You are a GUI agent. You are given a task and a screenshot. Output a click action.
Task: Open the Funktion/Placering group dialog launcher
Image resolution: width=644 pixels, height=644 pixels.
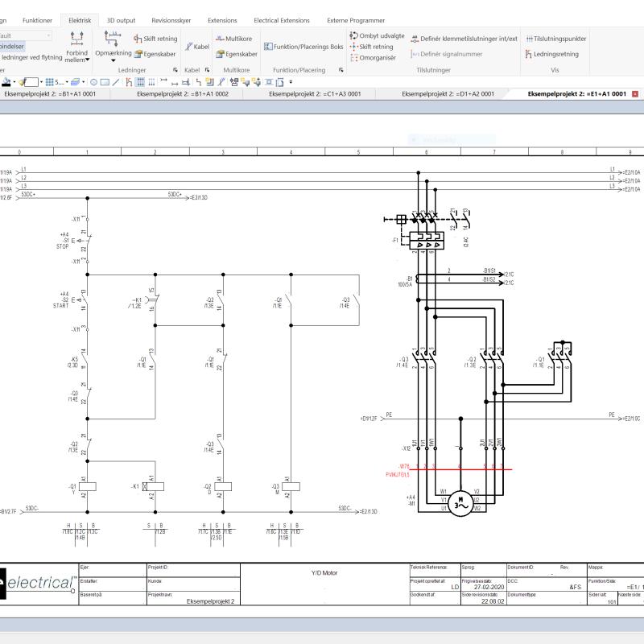point(341,70)
